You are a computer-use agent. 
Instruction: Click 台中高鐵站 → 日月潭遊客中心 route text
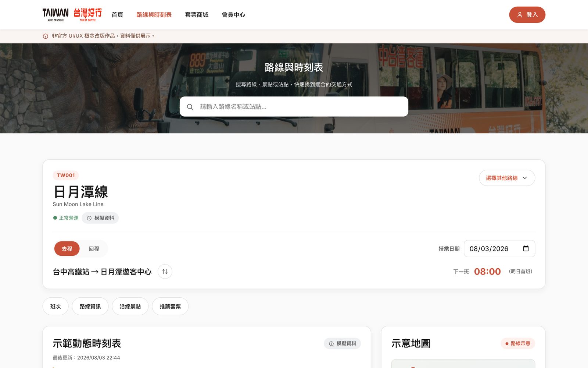coord(102,272)
